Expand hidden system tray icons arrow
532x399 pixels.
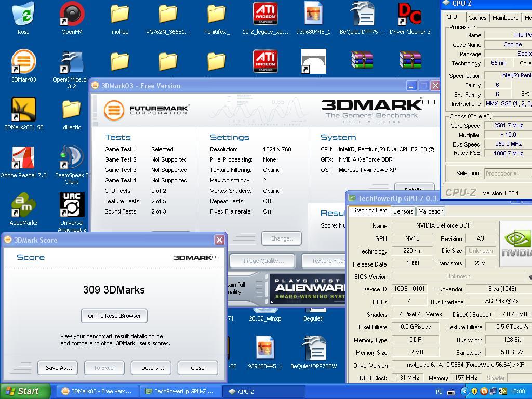coord(464,391)
